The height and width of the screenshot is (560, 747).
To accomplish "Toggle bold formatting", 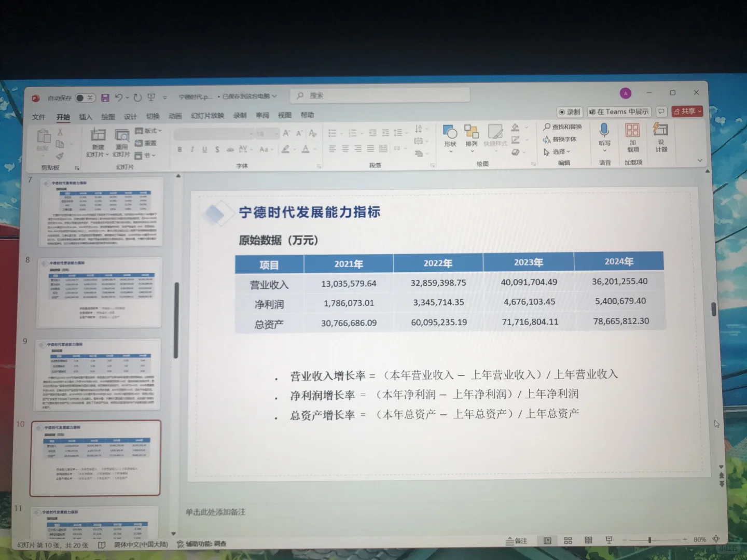I will point(179,149).
